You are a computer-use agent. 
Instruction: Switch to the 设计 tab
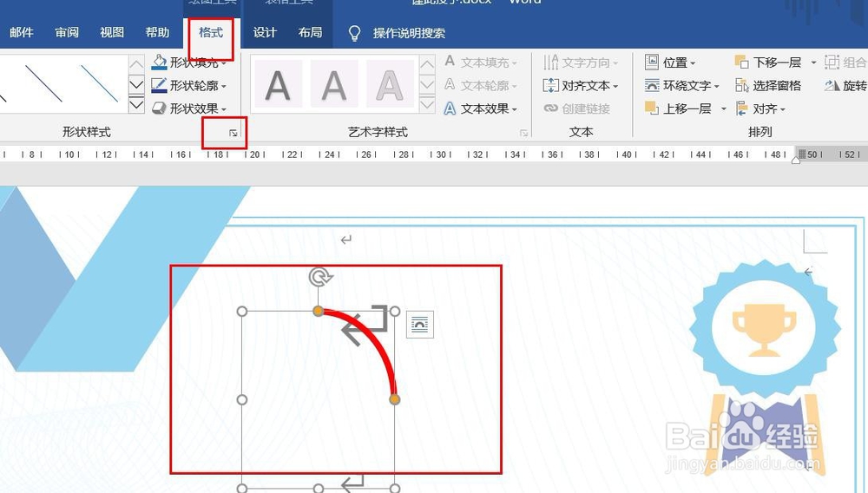point(265,33)
